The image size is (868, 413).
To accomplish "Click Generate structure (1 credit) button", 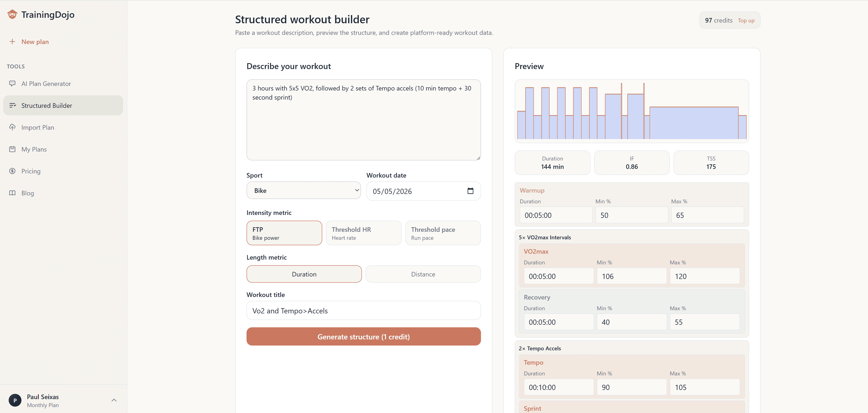I will click(x=364, y=336).
